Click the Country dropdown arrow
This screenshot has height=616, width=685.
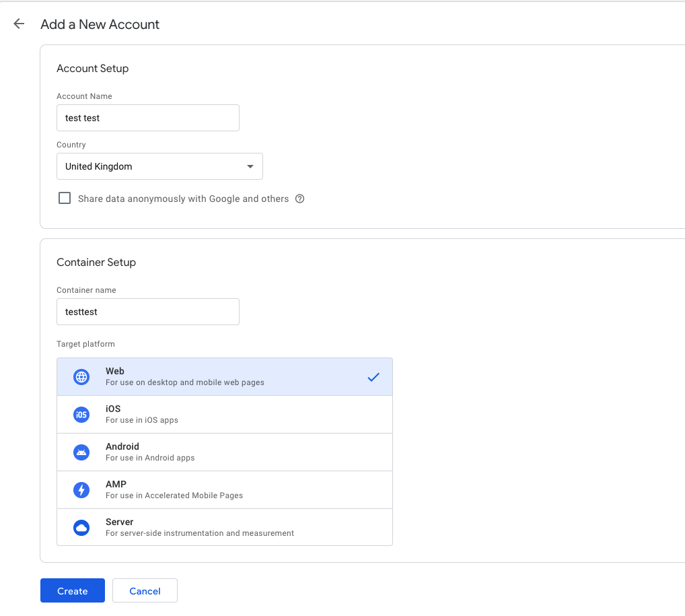tap(250, 166)
